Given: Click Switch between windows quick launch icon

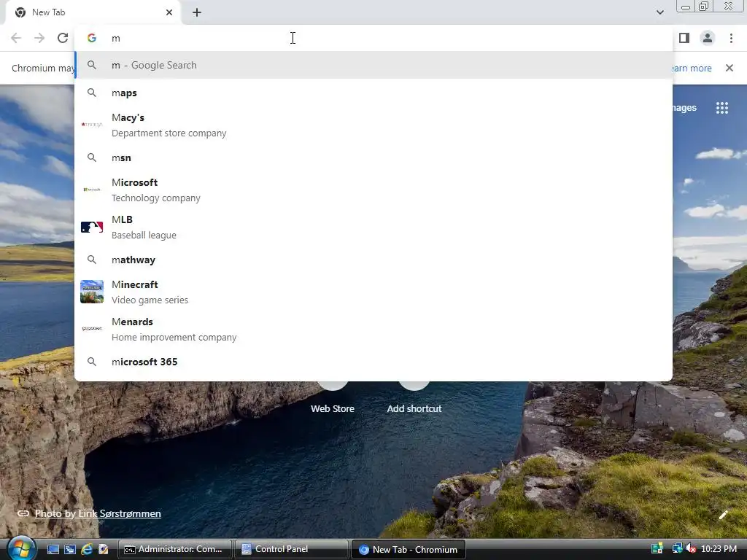Looking at the screenshot, I should click(x=70, y=549).
